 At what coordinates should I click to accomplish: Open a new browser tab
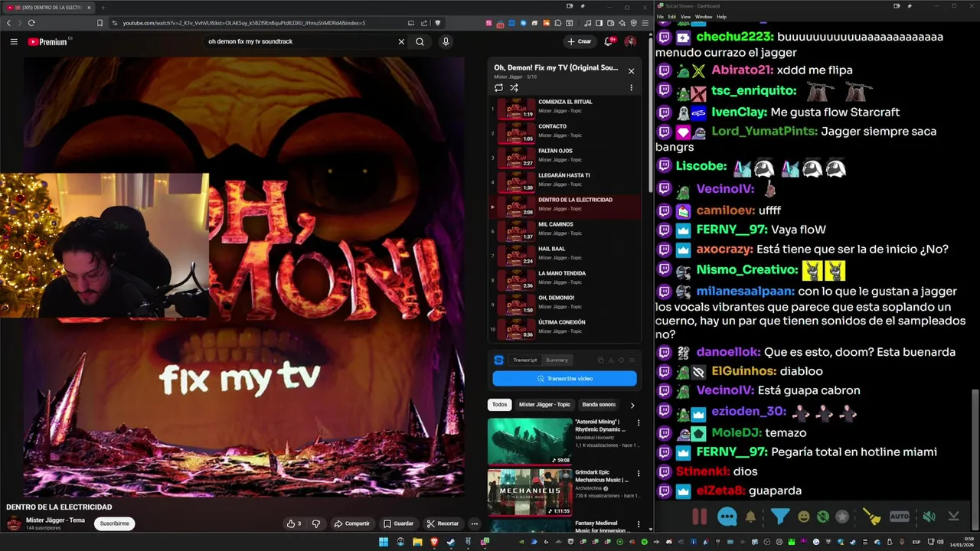(x=103, y=8)
